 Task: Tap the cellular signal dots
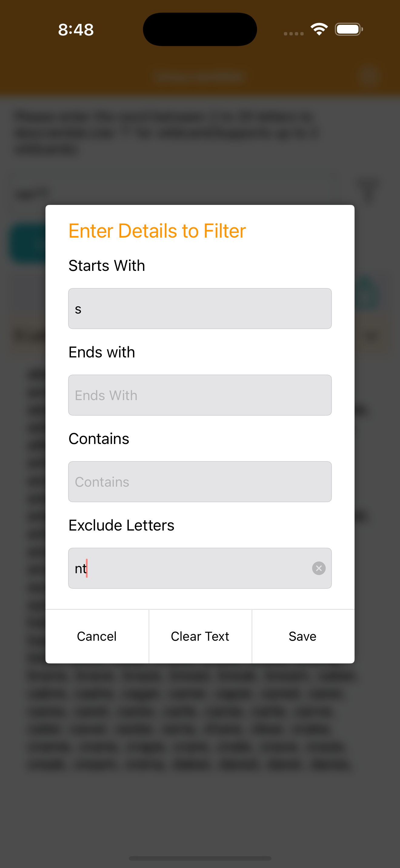point(294,33)
